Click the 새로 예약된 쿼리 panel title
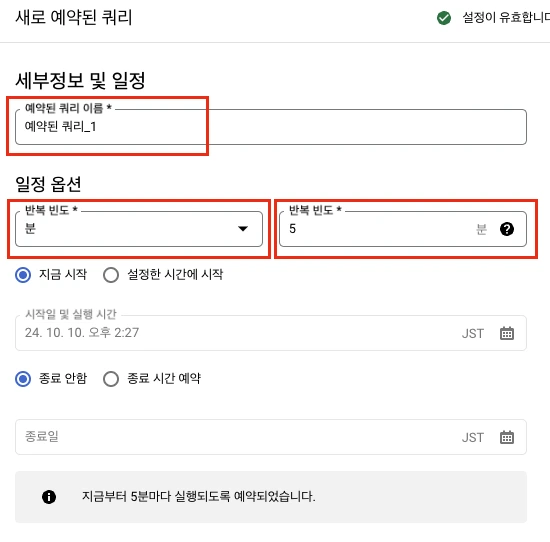The image size is (550, 542). pos(74,17)
